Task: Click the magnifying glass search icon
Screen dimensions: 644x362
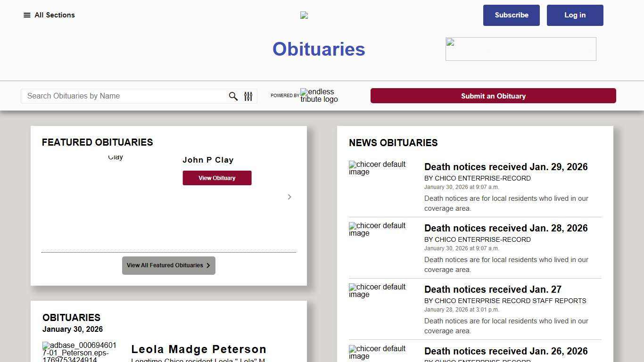Action: [233, 96]
